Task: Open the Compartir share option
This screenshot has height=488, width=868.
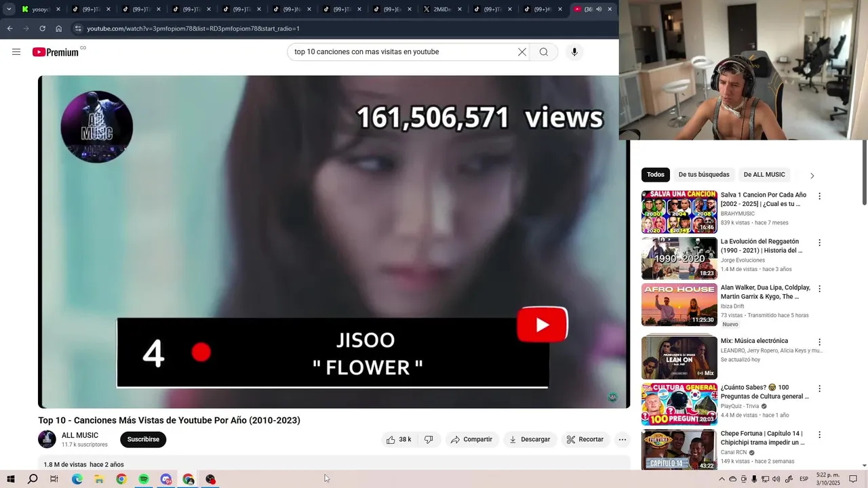Action: 471,439
